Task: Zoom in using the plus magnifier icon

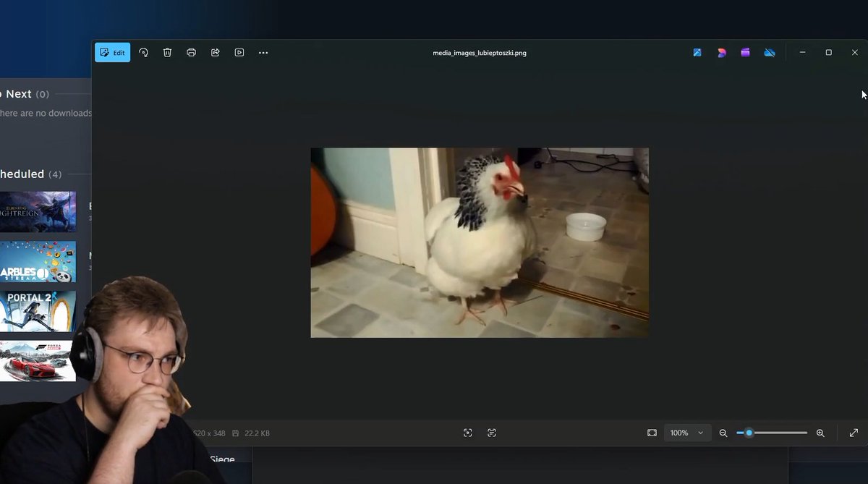Action: [820, 433]
